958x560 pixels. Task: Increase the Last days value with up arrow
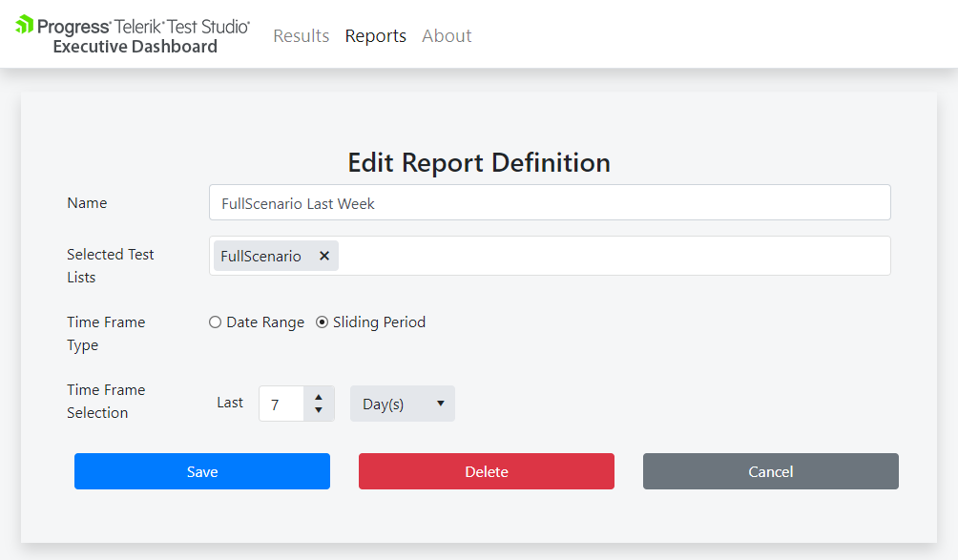pyautogui.click(x=319, y=397)
